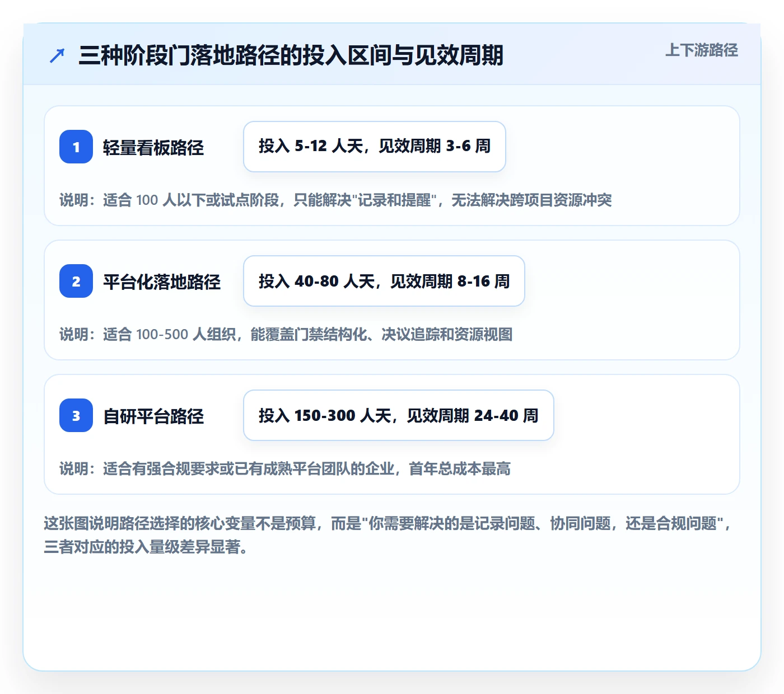
Task: Click the description starting 说明：适合 100 人以下
Action: coord(335,200)
